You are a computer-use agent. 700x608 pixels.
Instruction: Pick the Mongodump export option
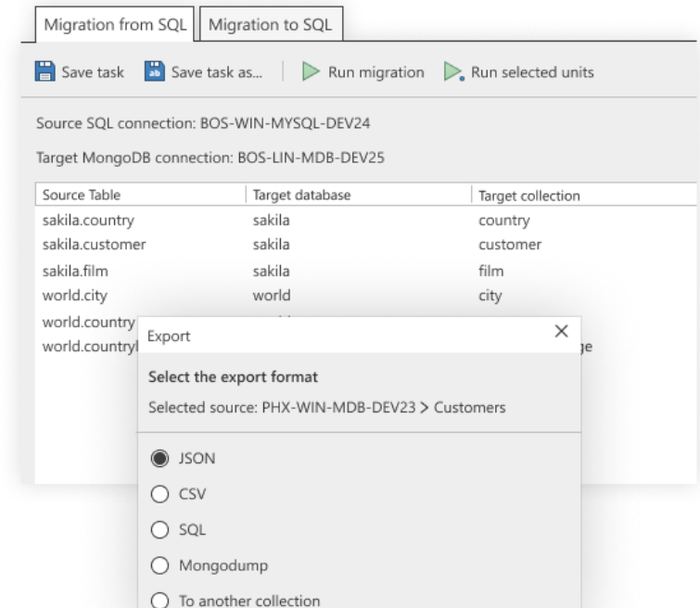point(158,565)
